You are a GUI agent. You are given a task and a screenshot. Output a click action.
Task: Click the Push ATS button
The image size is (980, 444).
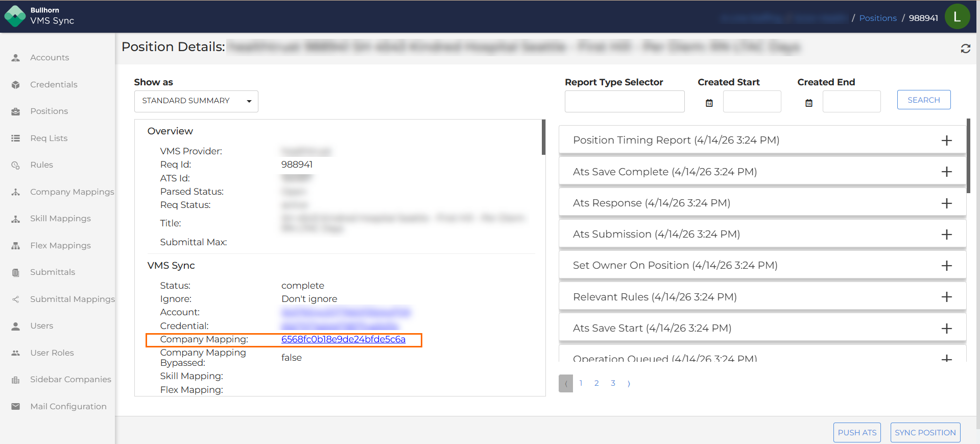point(856,432)
